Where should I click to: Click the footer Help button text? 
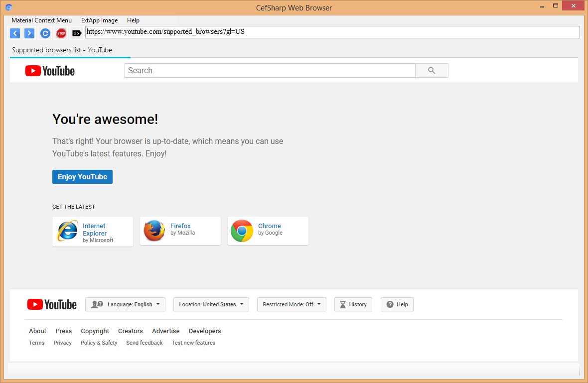(402, 304)
